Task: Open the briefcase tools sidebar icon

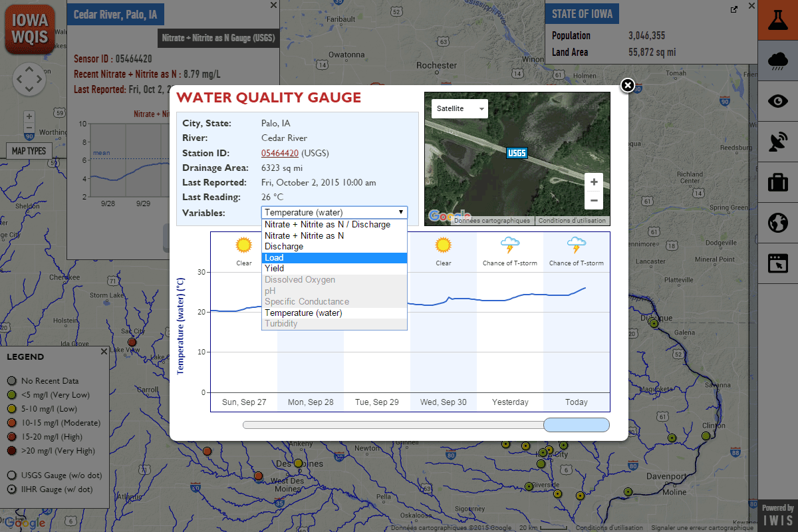Action: 778,182
